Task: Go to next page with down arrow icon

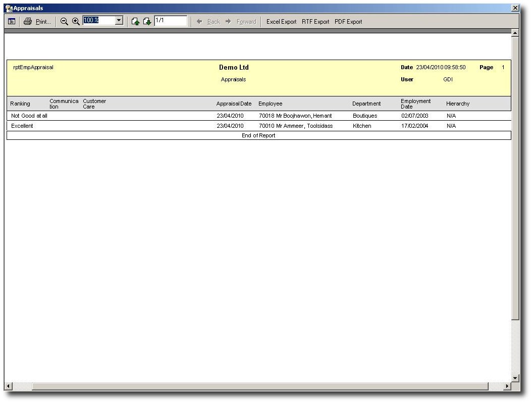Action: point(147,22)
